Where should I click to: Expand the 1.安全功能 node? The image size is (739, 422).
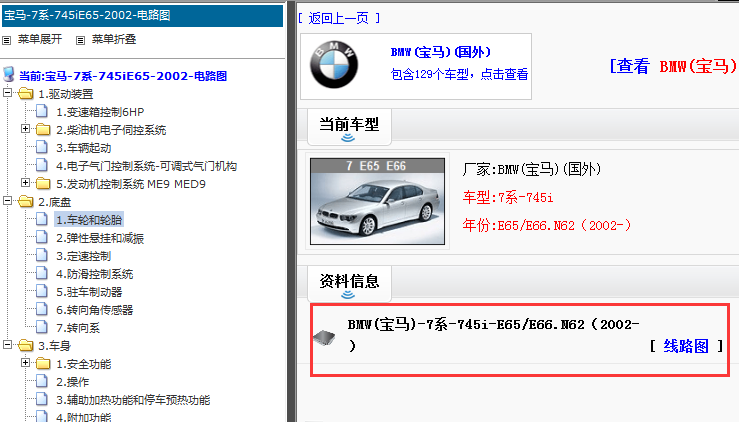(x=25, y=363)
